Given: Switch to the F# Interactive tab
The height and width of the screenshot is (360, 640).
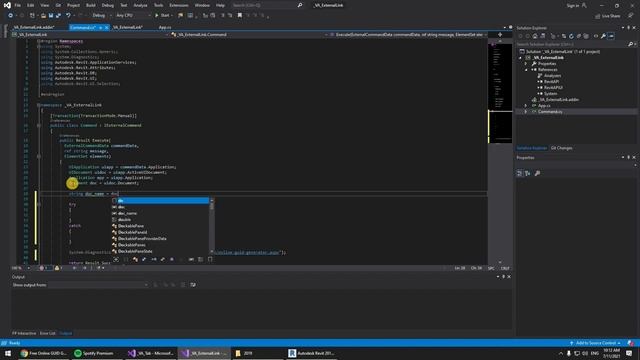Looking at the screenshot, I should tap(24, 333).
